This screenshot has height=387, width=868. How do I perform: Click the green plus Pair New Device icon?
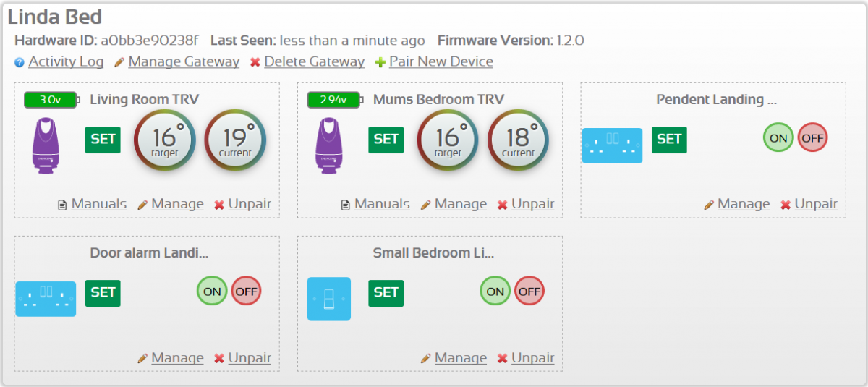[380, 63]
